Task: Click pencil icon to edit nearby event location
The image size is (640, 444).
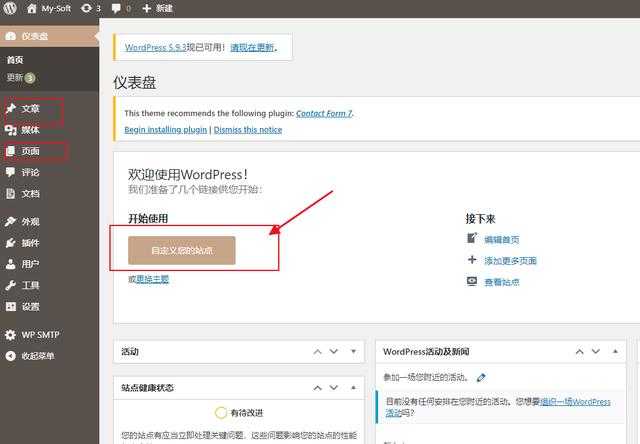Action: (x=481, y=378)
